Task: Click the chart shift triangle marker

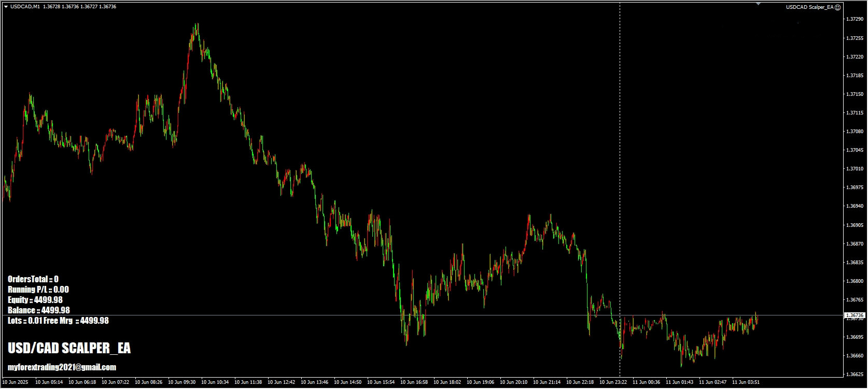Action: click(x=759, y=4)
